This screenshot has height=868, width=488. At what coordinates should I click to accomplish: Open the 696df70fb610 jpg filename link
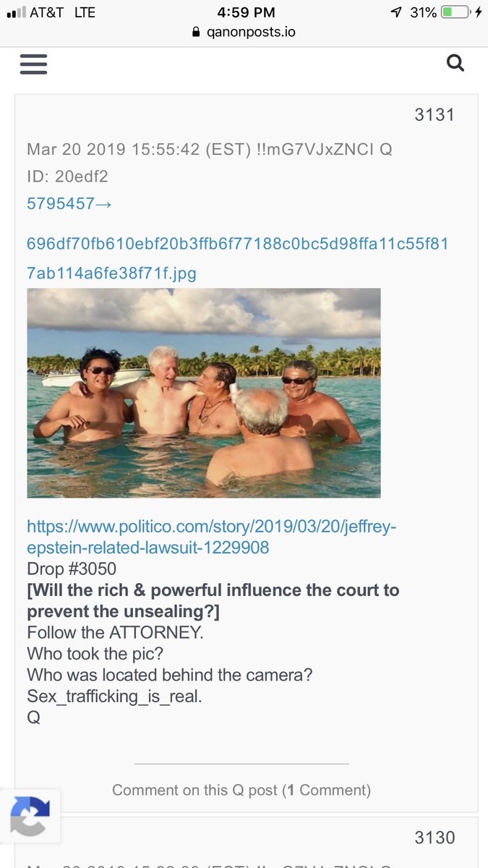point(238,259)
